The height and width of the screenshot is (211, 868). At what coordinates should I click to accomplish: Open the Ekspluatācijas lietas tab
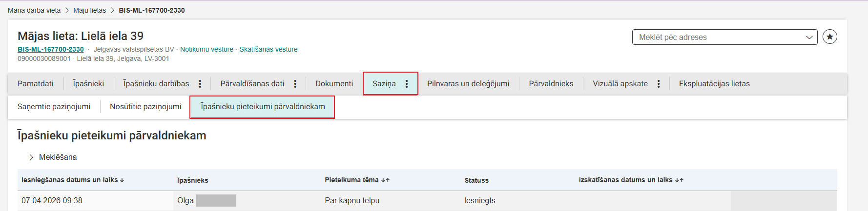714,84
